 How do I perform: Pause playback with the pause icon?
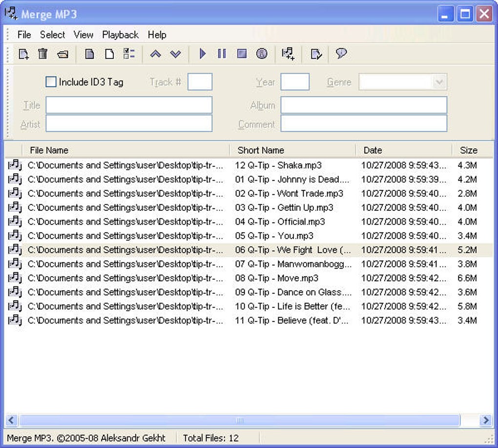click(222, 54)
